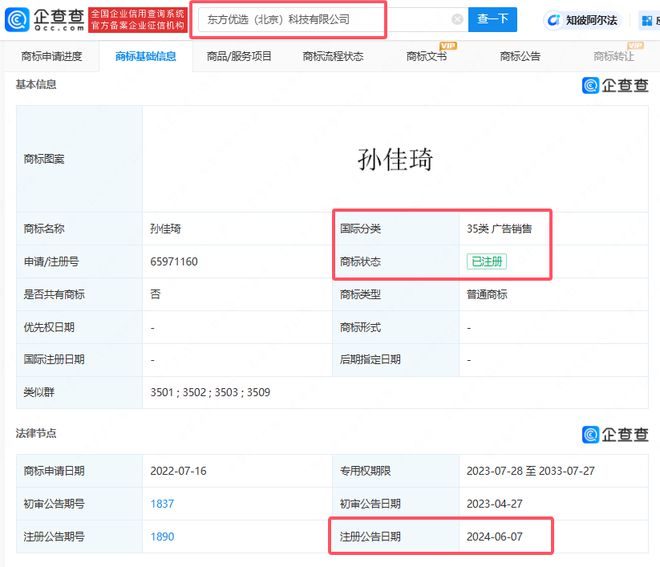Click the 基本信息 section heading
Viewport: 660px width, 567px height.
[x=36, y=85]
